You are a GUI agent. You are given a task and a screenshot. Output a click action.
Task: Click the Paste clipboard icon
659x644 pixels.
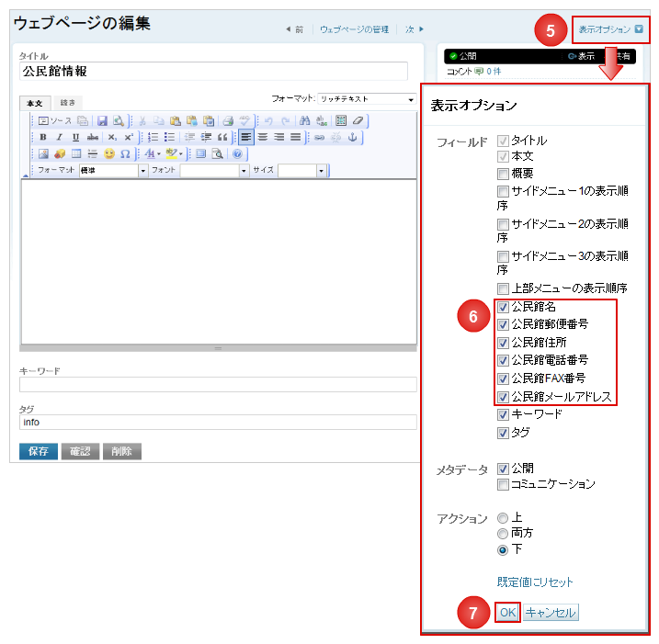(176, 121)
